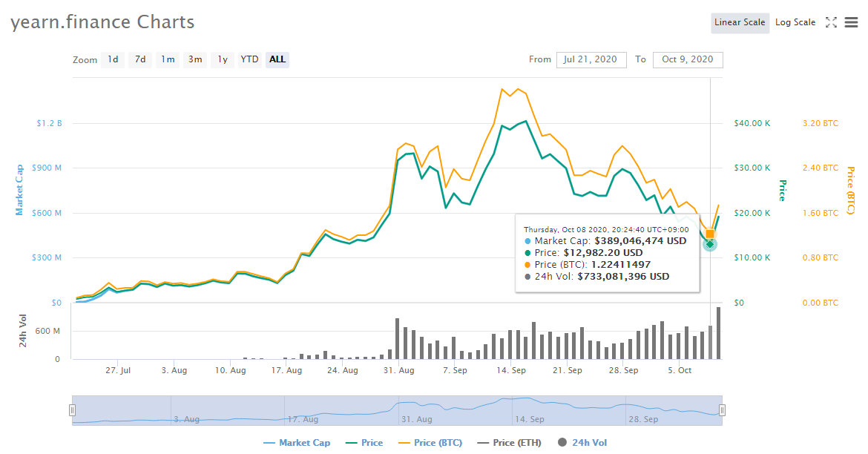The image size is (868, 454).
Task: Grab the right navigator range handle
Action: click(722, 410)
